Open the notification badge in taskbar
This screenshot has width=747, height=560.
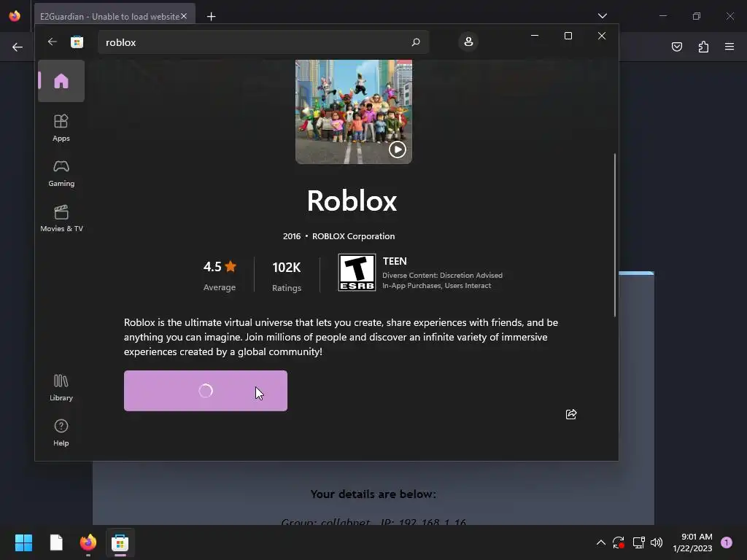pos(727,542)
